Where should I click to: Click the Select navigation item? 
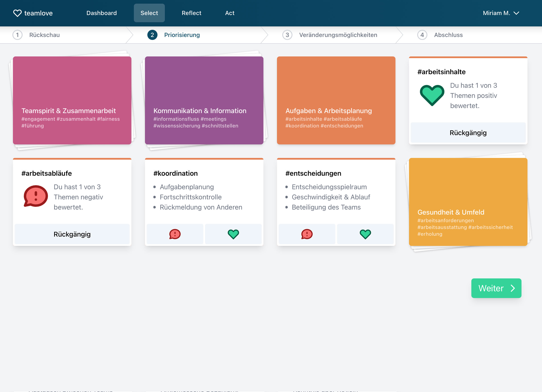149,13
